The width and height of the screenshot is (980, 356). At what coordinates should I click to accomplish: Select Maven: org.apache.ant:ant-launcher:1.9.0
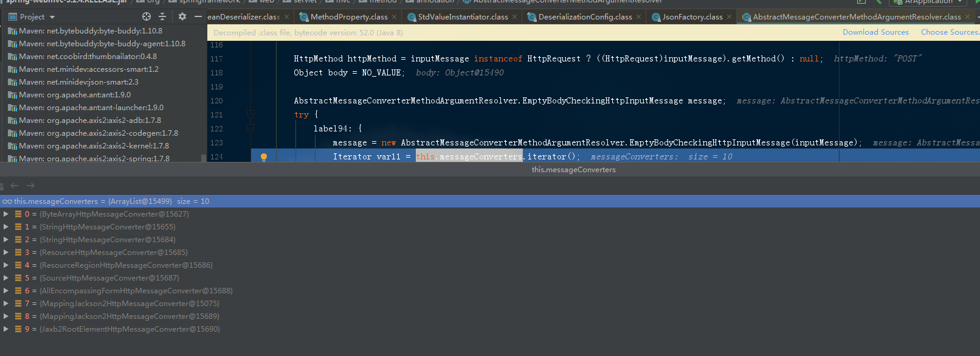(91, 108)
